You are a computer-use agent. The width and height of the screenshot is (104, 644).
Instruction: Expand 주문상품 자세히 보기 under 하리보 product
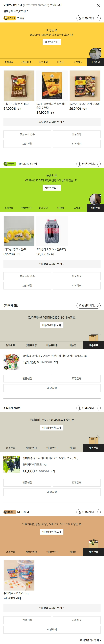(x=52, y=608)
